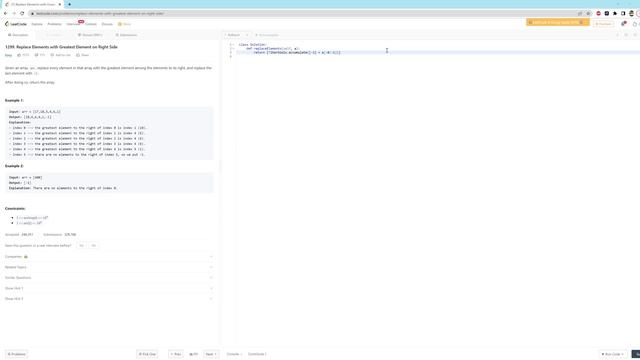Click the problem title text
Viewport: 640px width, 360px height.
[x=61, y=47]
